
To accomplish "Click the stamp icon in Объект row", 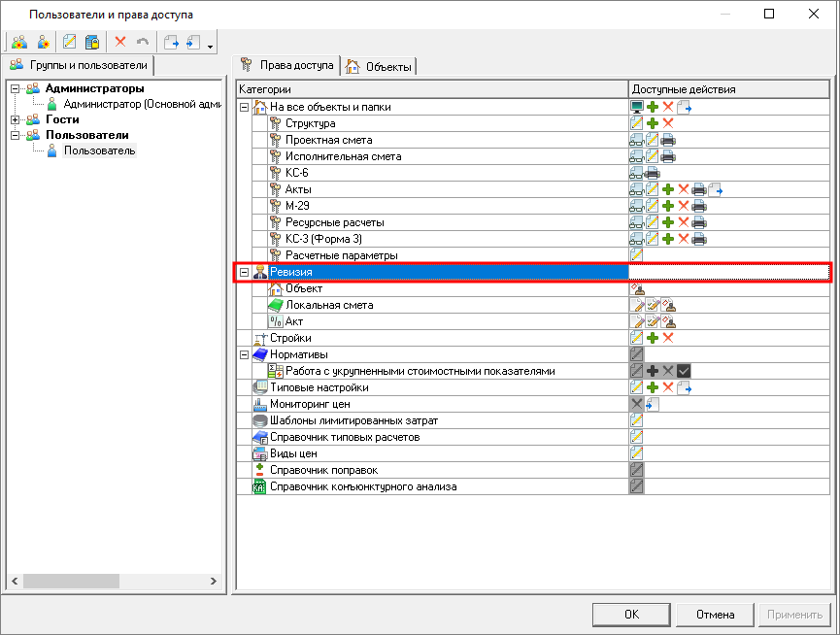I will coord(637,288).
